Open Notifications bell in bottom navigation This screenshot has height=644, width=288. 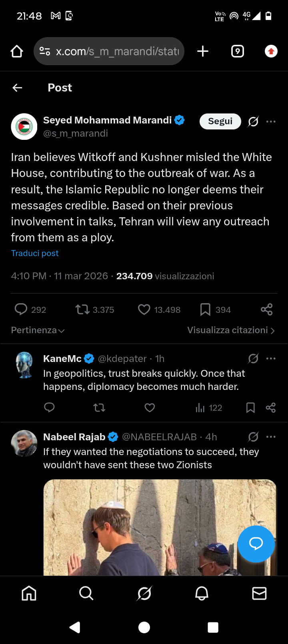(x=202, y=594)
